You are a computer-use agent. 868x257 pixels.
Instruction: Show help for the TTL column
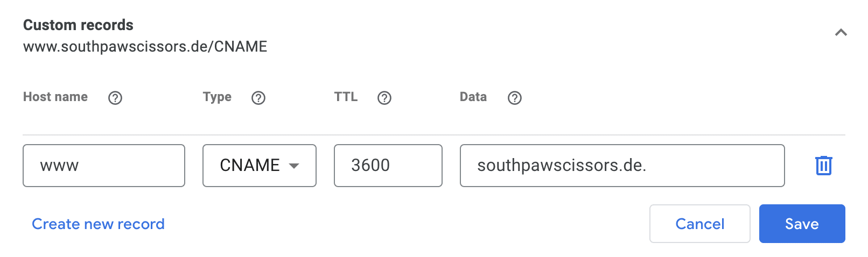[384, 98]
